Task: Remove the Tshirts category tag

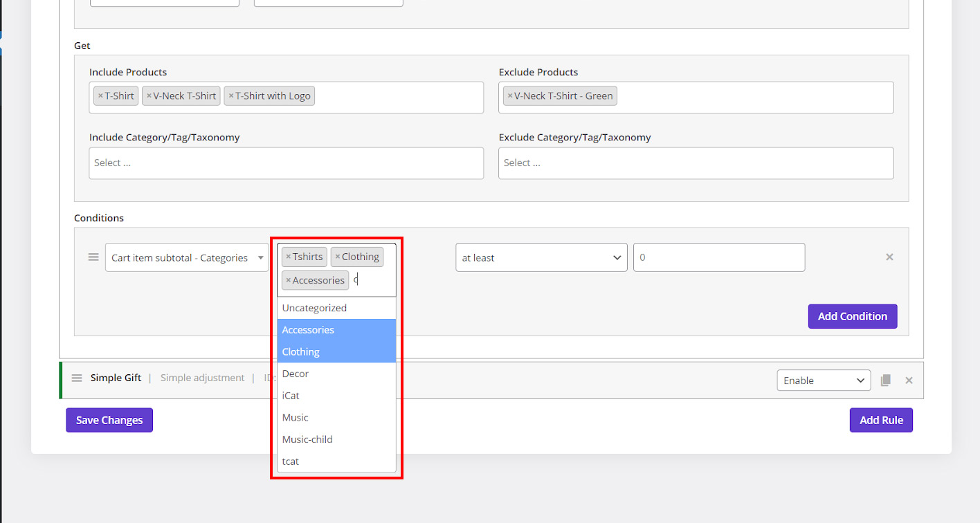Action: tap(289, 257)
